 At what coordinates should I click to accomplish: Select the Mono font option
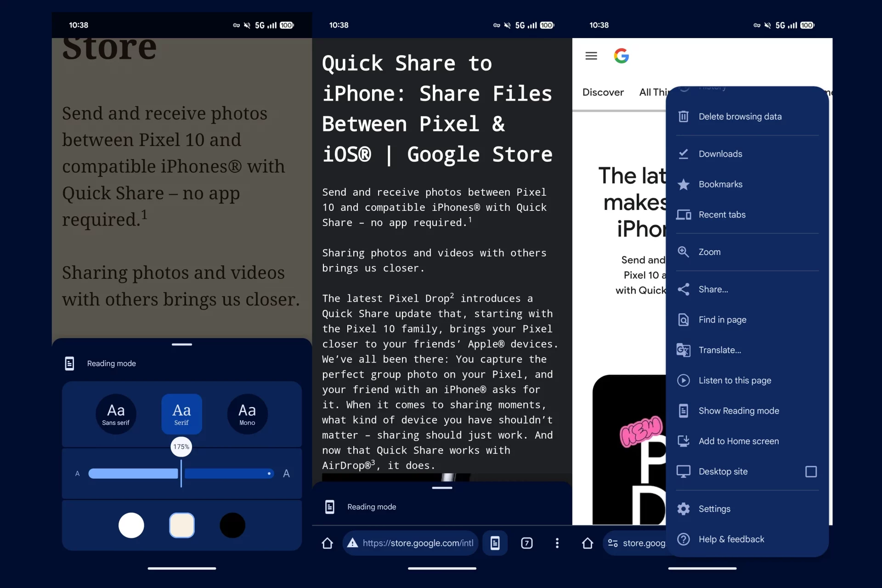click(247, 413)
